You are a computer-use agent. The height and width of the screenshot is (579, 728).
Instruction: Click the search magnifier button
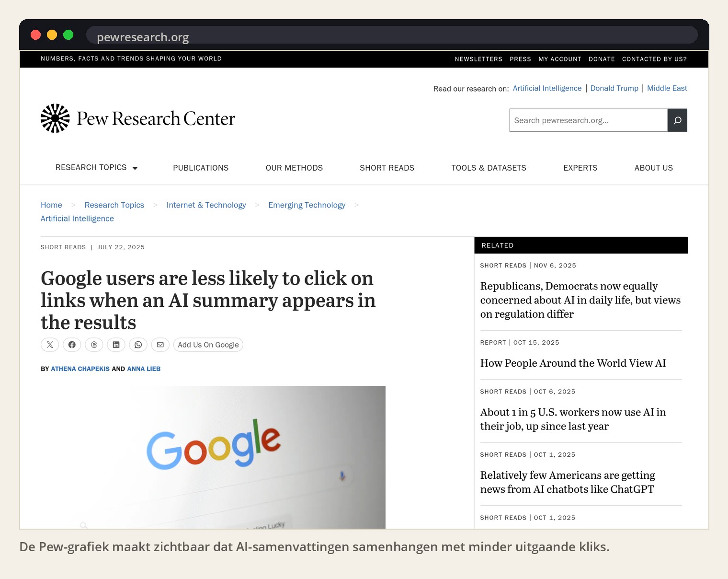(x=677, y=120)
